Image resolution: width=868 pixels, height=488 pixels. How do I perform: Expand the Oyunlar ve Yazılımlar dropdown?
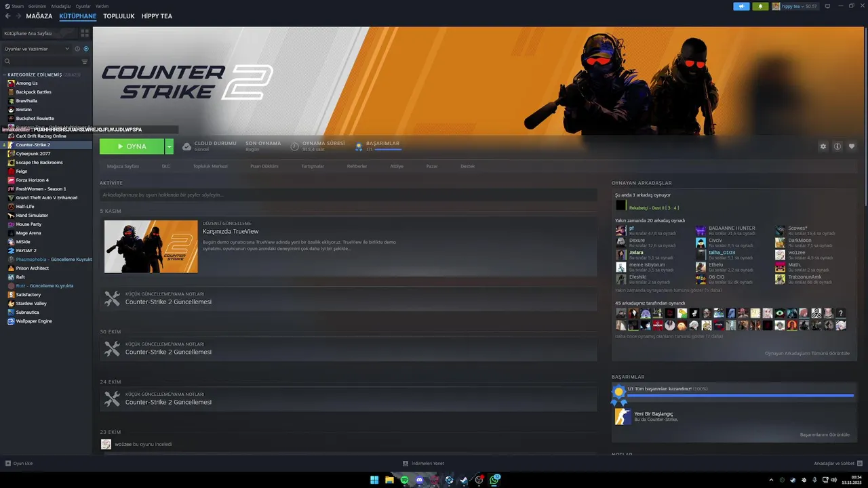[37, 49]
